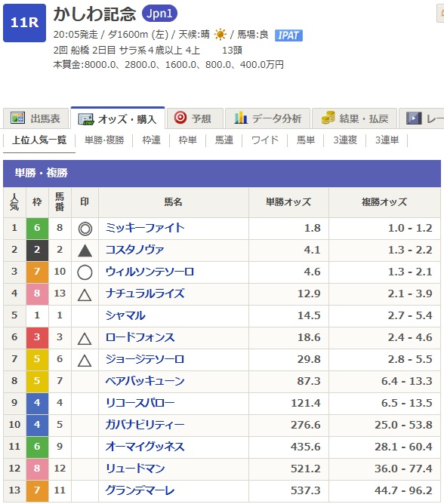Click the 複勝オッズ column header
Screen dimensions: 444x504
[384, 202]
